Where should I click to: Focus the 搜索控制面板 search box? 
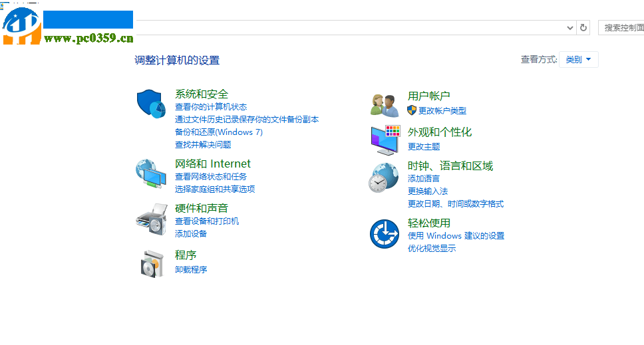621,28
